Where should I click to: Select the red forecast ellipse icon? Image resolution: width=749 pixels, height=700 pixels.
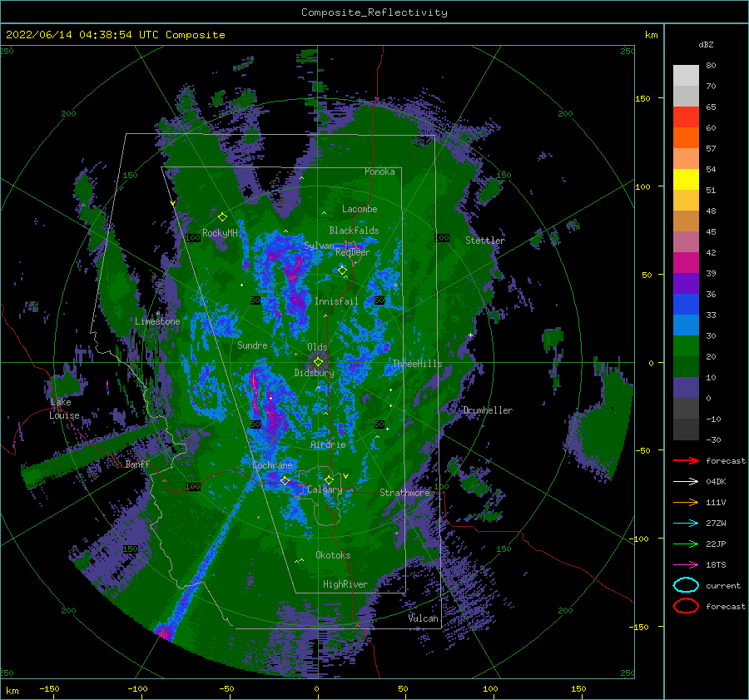[686, 606]
